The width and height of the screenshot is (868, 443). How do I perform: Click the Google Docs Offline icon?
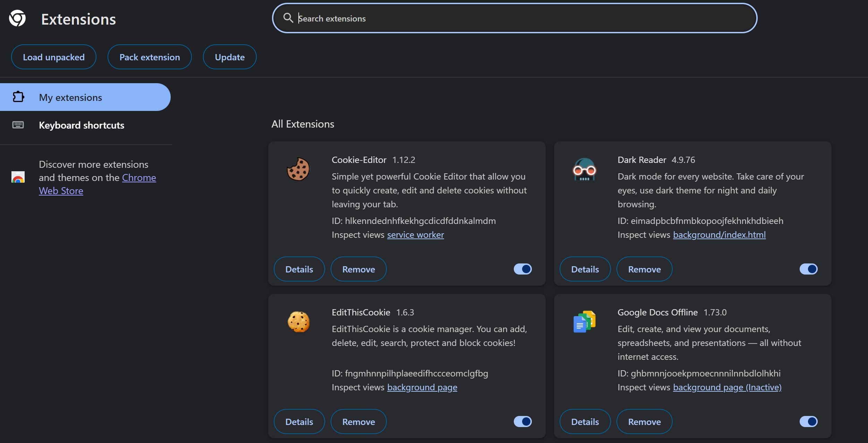(584, 322)
